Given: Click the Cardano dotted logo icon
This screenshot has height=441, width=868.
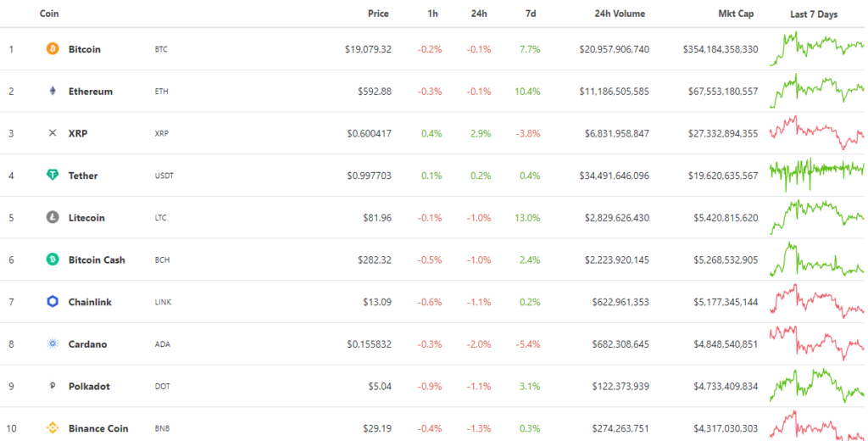Looking at the screenshot, I should [x=53, y=344].
